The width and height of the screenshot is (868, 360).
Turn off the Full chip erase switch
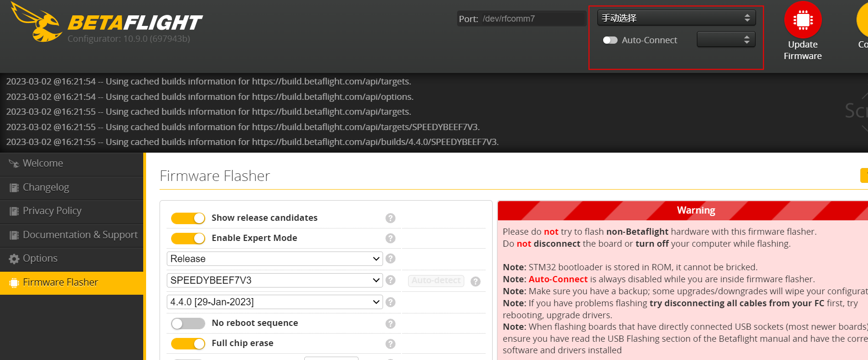188,344
